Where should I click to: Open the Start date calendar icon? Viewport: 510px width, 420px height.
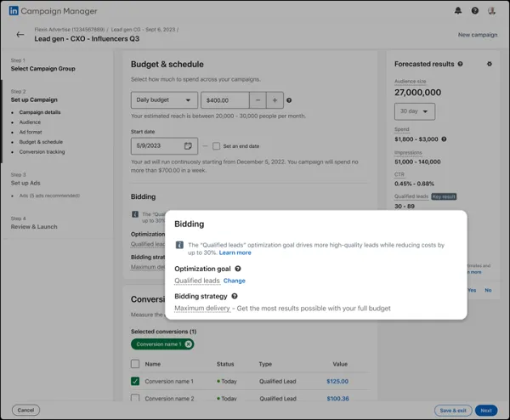(x=188, y=145)
